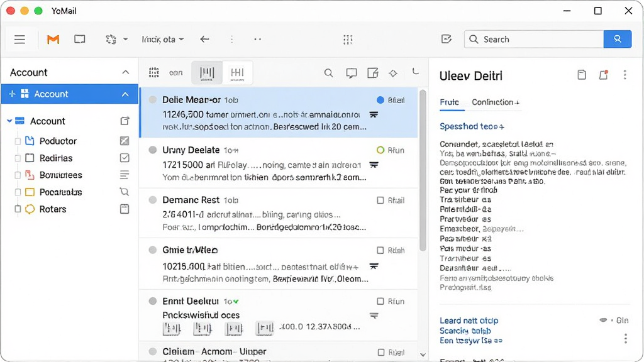Click the blue search submit button

[x=618, y=39]
